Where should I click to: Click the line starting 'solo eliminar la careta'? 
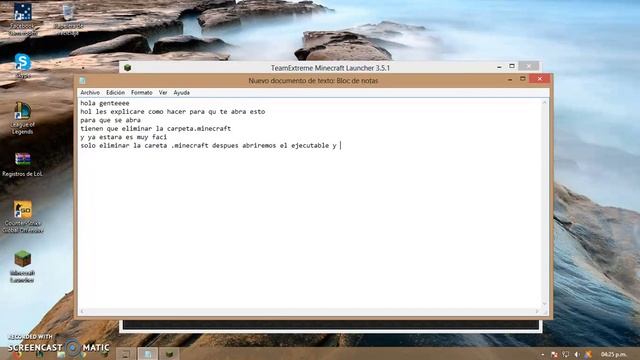[x=208, y=145]
